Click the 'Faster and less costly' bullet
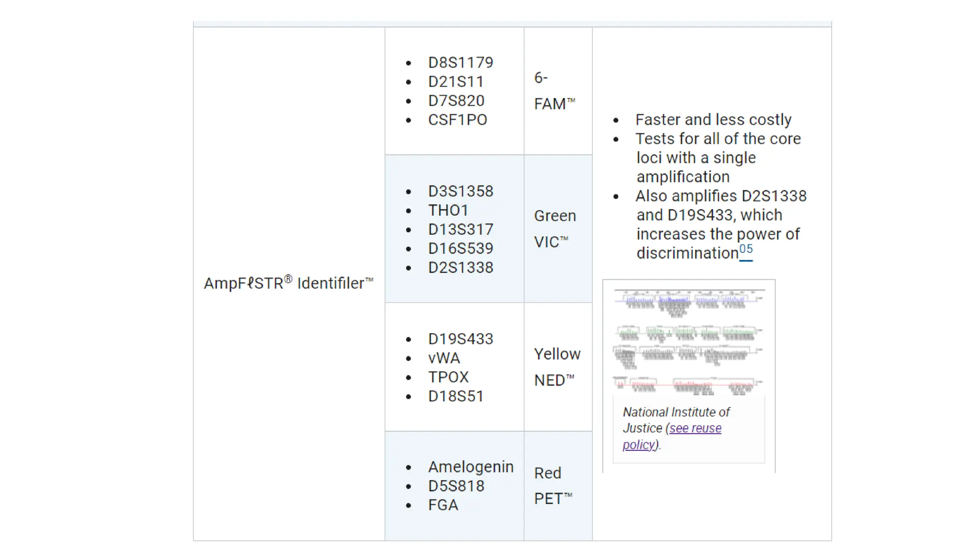 (713, 120)
